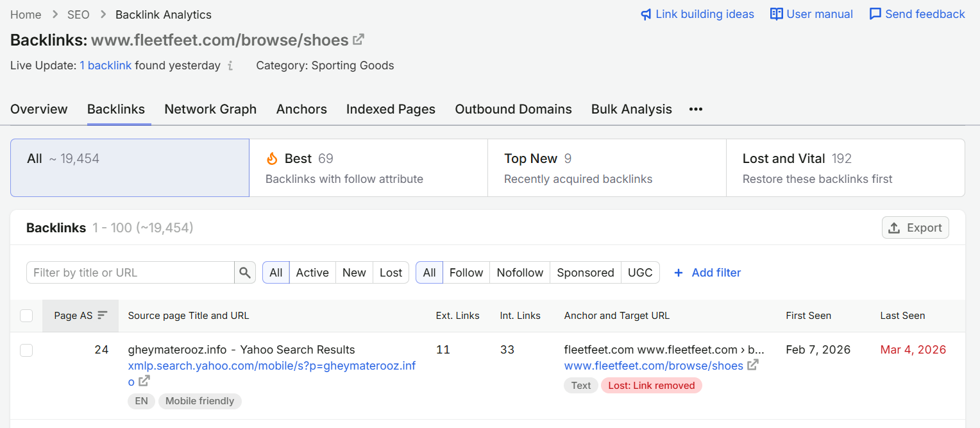Screen dimensions: 980x428
Task: Click the EN language tag
Action: [141, 401]
